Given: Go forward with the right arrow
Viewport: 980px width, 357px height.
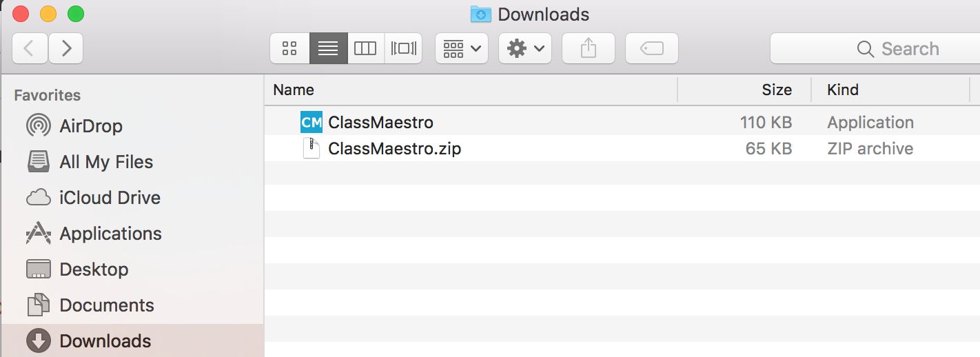Looking at the screenshot, I should (x=66, y=48).
